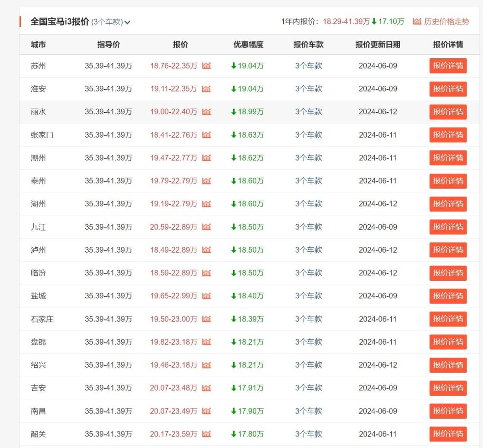Click the chart icon in 九江 row
The image size is (483, 448).
tap(206, 227)
